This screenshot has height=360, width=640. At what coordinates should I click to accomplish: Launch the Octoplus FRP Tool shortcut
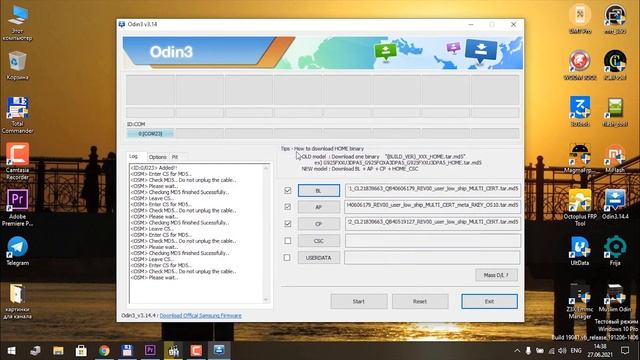click(x=580, y=208)
